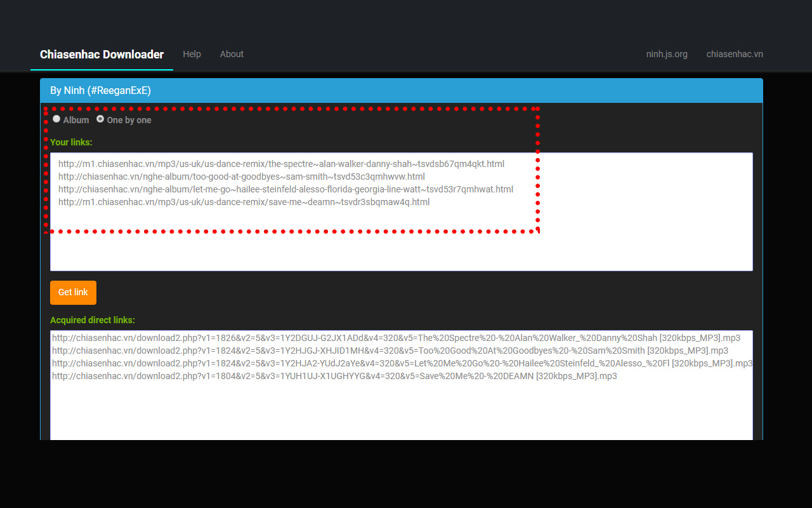The height and width of the screenshot is (508, 812).
Task: Click the Save Me DEAMN direct link line
Action: point(334,376)
